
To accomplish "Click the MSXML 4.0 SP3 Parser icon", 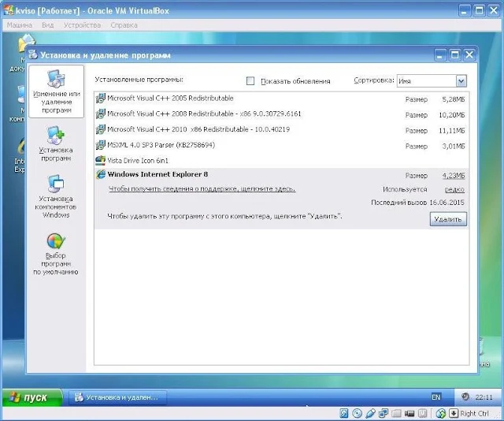I will (x=101, y=145).
